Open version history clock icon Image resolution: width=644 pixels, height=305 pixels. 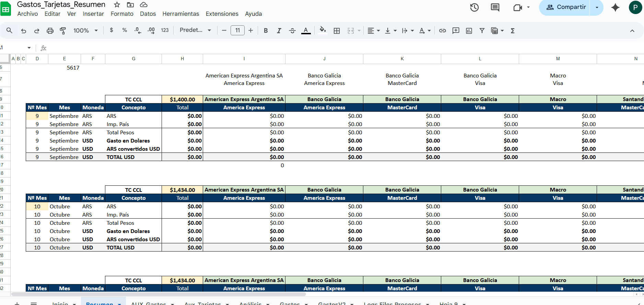pos(474,7)
